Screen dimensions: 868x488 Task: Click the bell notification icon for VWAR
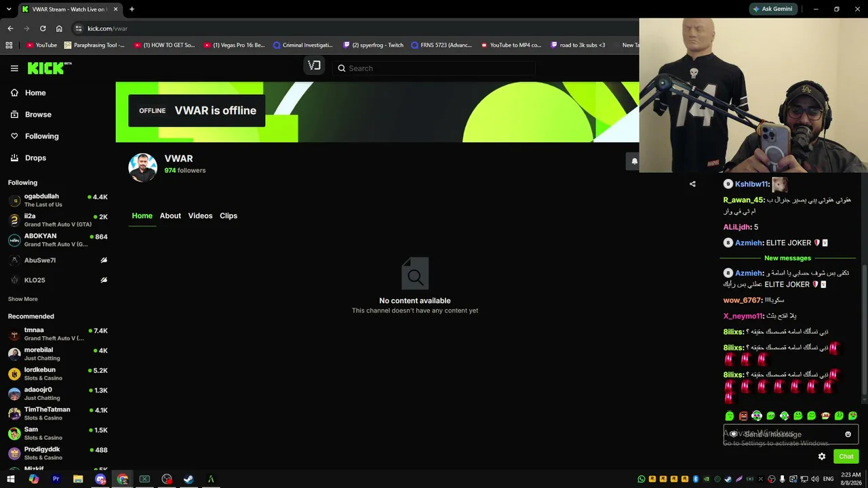[634, 161]
